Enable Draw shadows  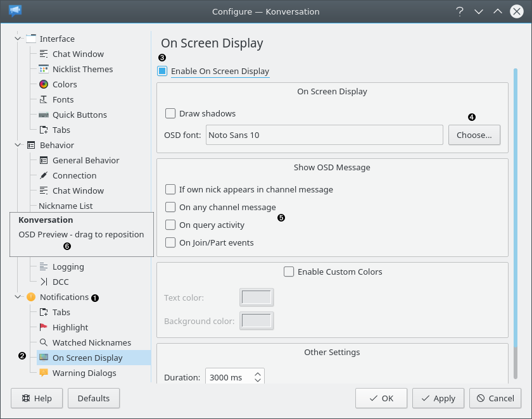170,113
